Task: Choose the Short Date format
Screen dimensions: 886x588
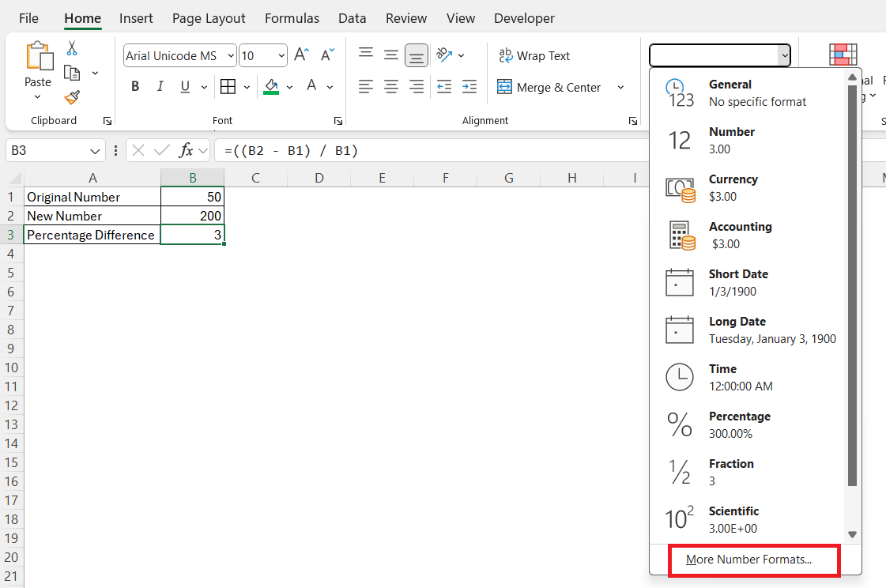Action: pyautogui.click(x=748, y=282)
